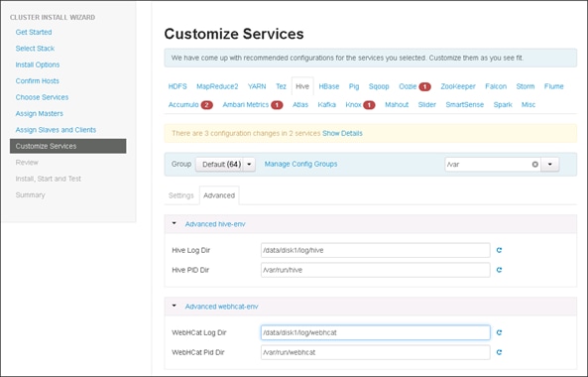Collapse the Advanced hive-env section

(x=174, y=223)
